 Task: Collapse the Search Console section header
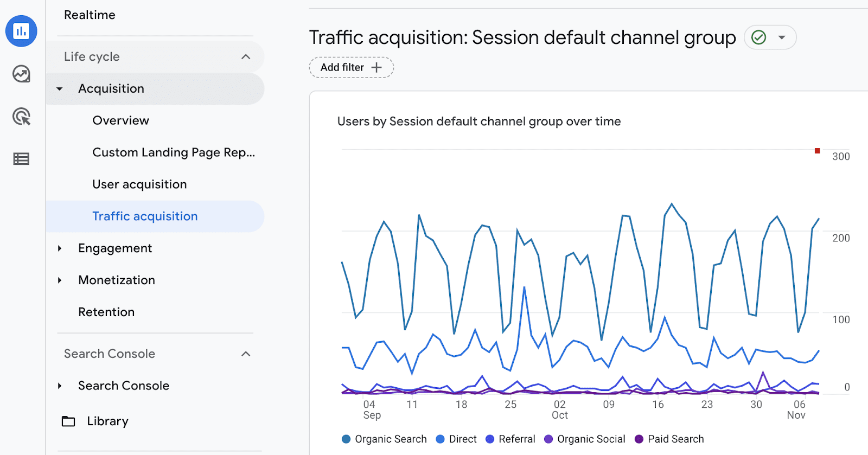tap(246, 354)
